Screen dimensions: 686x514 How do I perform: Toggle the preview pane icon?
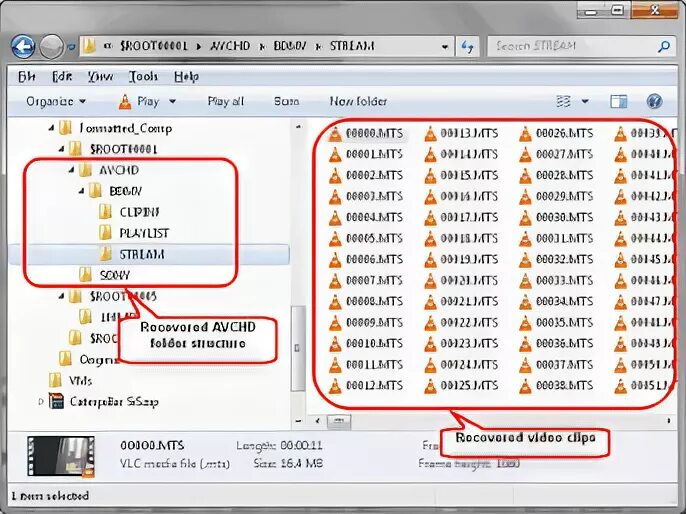tap(618, 101)
